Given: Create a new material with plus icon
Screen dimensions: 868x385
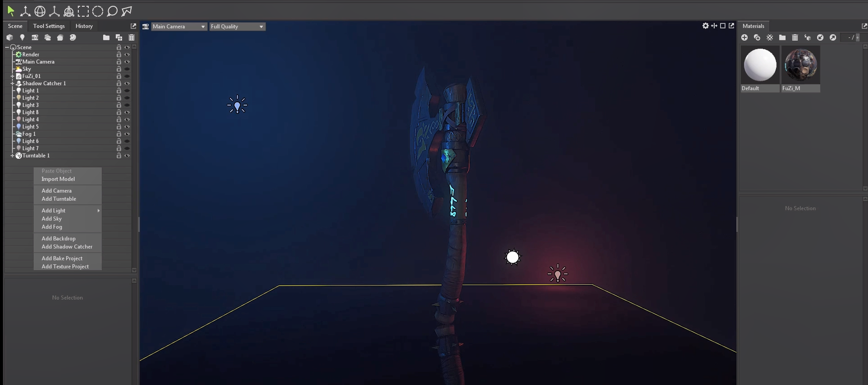Looking at the screenshot, I should pyautogui.click(x=744, y=37).
